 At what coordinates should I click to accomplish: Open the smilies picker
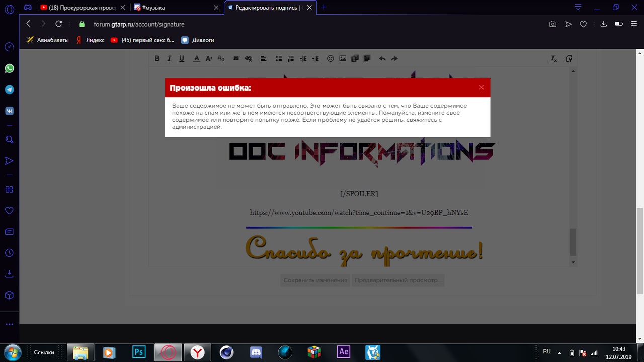(x=331, y=59)
